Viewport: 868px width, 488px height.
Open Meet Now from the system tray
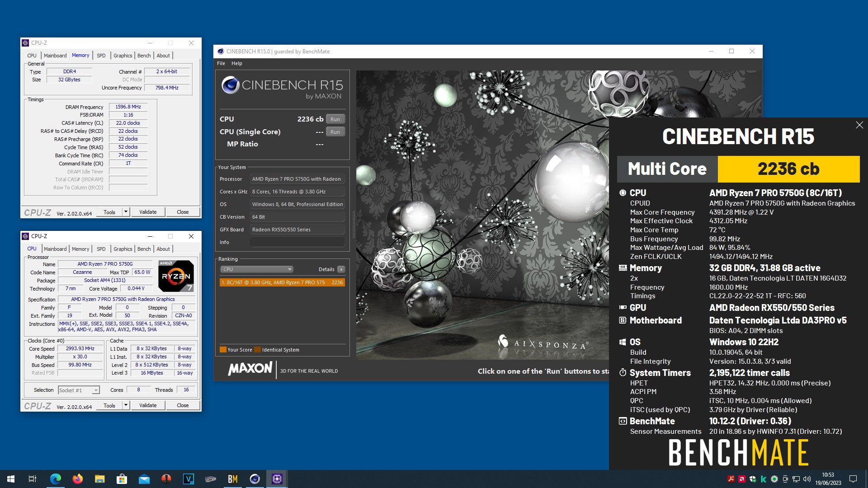(x=785, y=479)
